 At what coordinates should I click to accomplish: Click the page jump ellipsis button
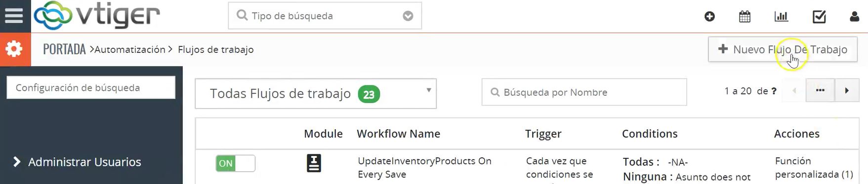tap(820, 91)
